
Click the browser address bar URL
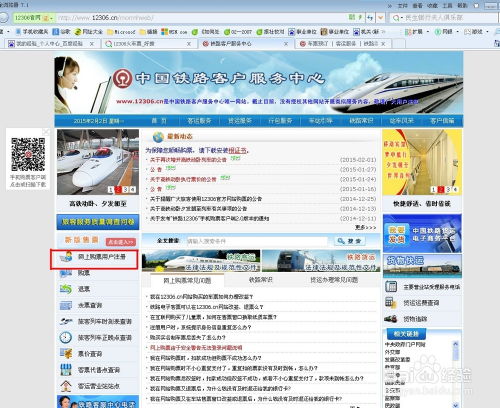click(106, 18)
